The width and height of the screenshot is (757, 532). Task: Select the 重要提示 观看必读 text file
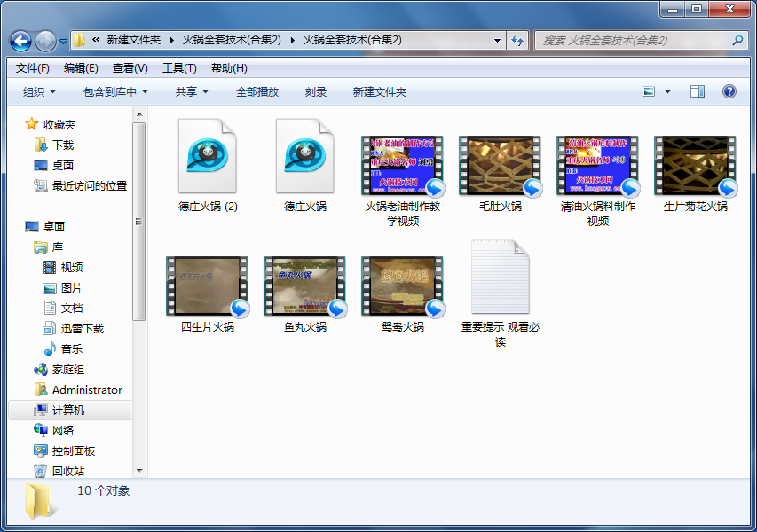pos(500,278)
